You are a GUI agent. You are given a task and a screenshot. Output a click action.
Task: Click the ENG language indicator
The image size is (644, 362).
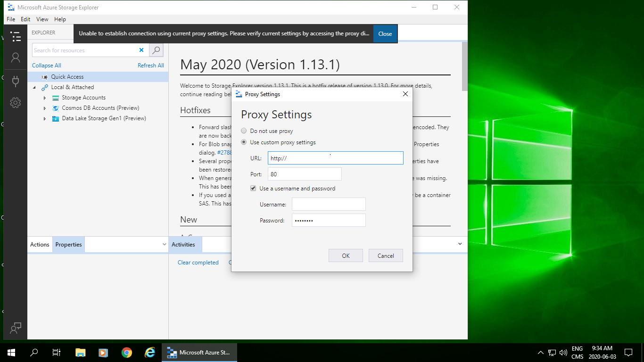[x=577, y=349]
